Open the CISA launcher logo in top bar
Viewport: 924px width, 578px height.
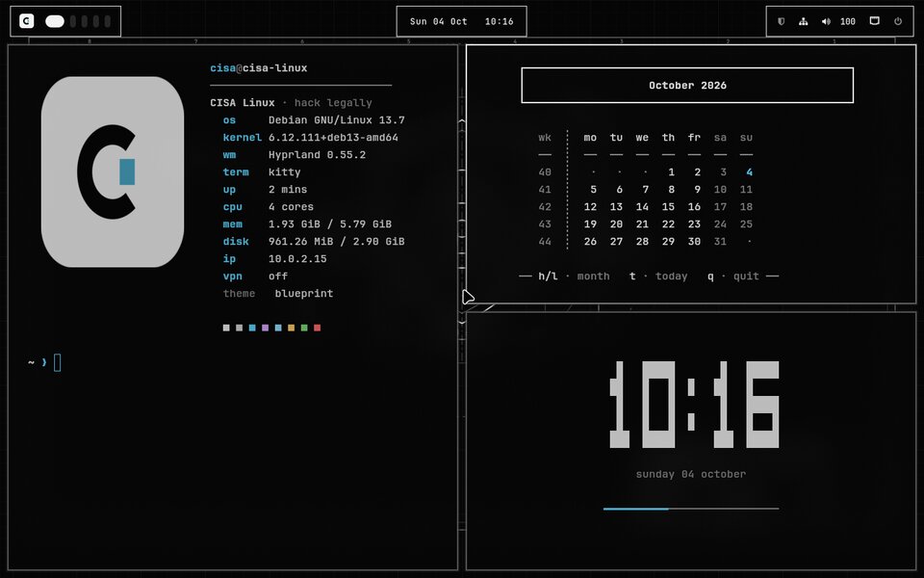pyautogui.click(x=27, y=21)
